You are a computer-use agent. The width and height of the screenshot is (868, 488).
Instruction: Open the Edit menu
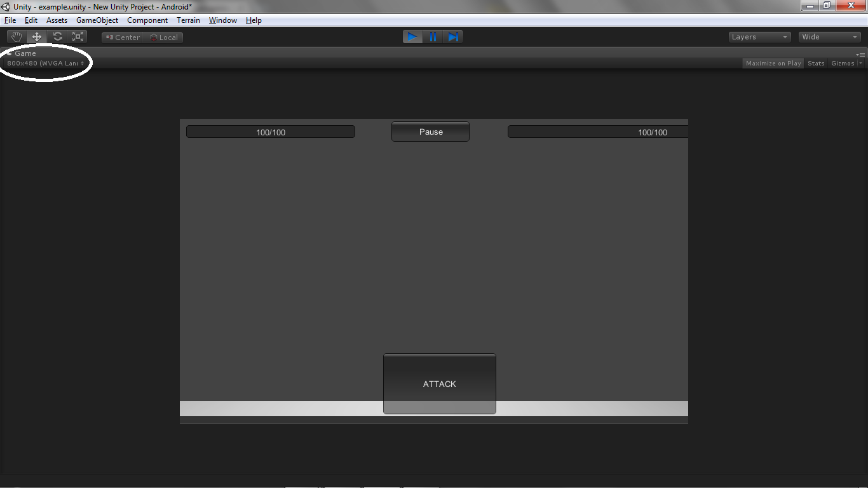(31, 20)
